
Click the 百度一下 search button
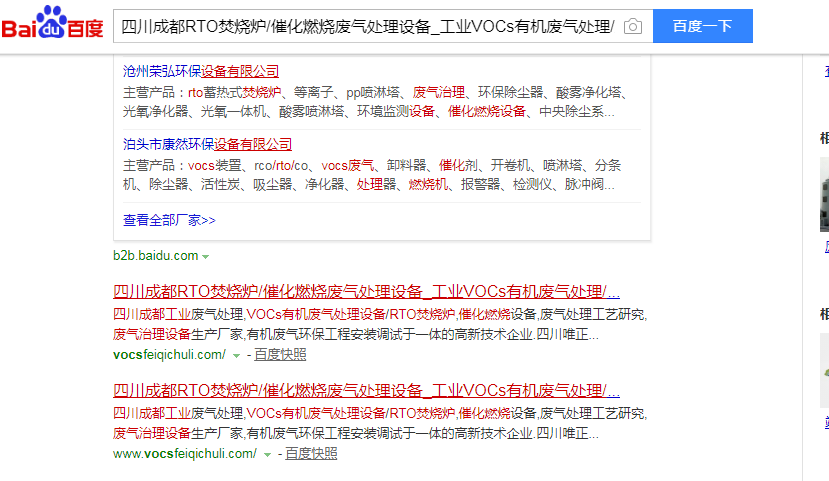(x=703, y=26)
